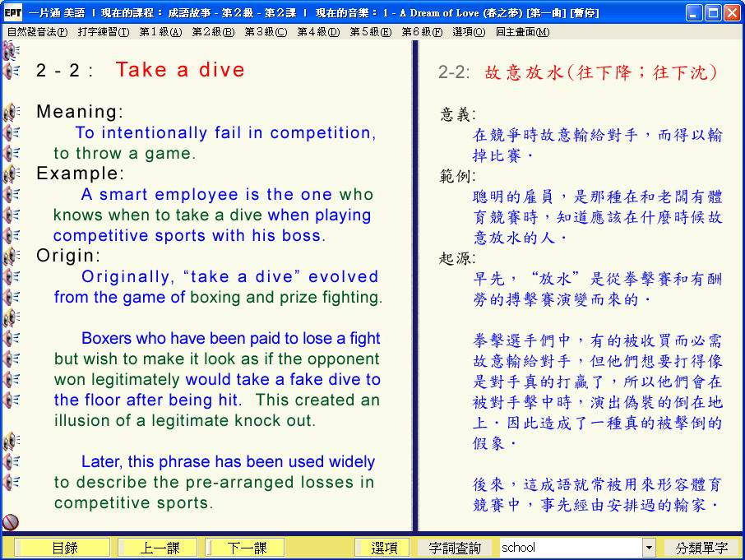Play paragraph audio next to 'Example:' heading
The image size is (745, 560).
12,174
